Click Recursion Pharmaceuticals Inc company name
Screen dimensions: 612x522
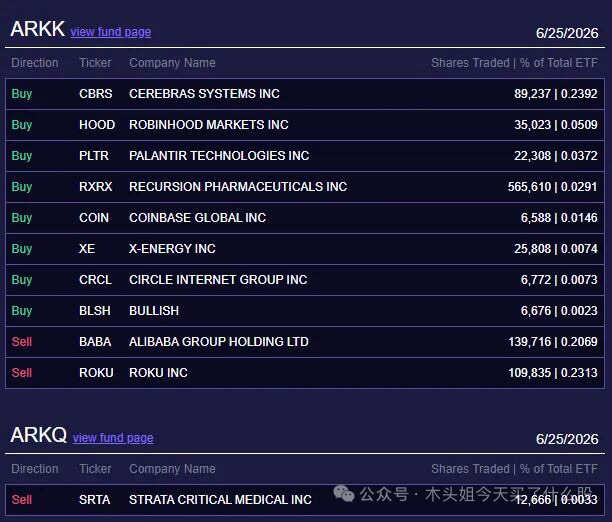[x=238, y=187]
